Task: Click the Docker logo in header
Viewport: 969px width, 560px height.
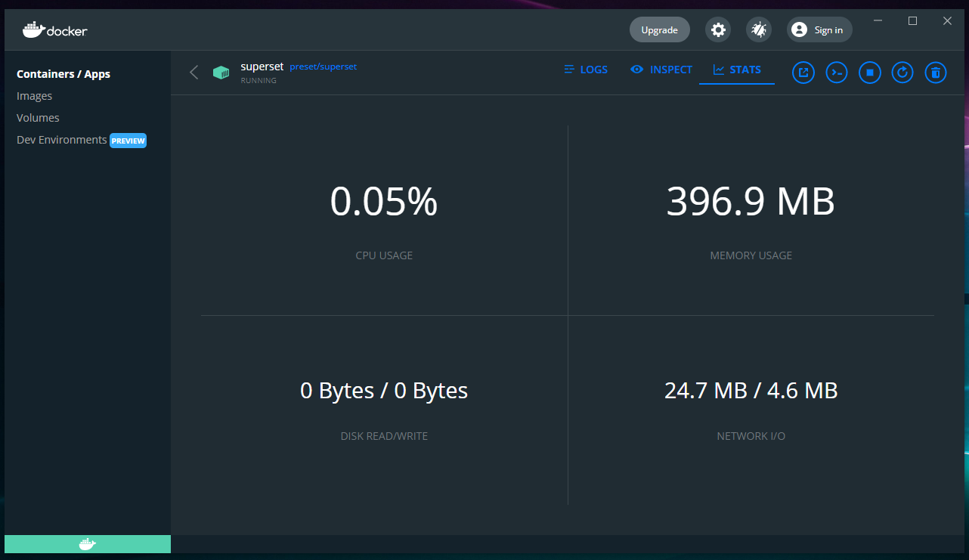Action: coord(55,30)
